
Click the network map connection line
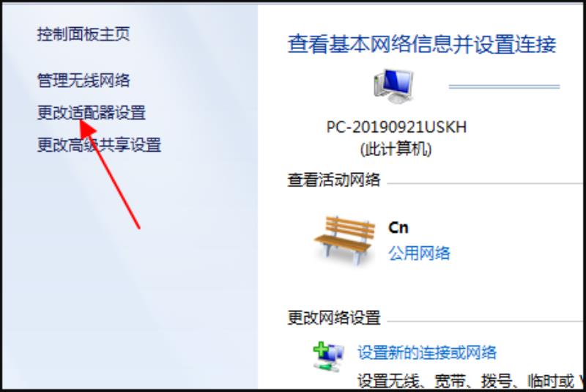[x=504, y=86]
